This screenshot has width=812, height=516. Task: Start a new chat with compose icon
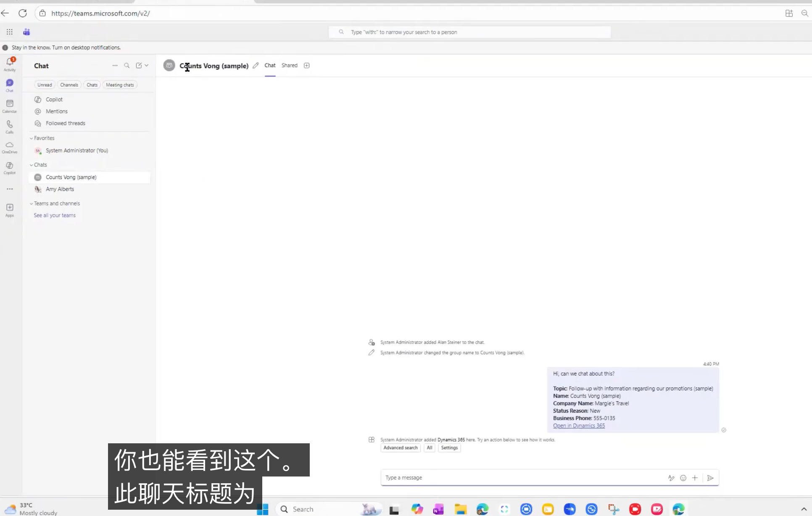pyautogui.click(x=139, y=66)
